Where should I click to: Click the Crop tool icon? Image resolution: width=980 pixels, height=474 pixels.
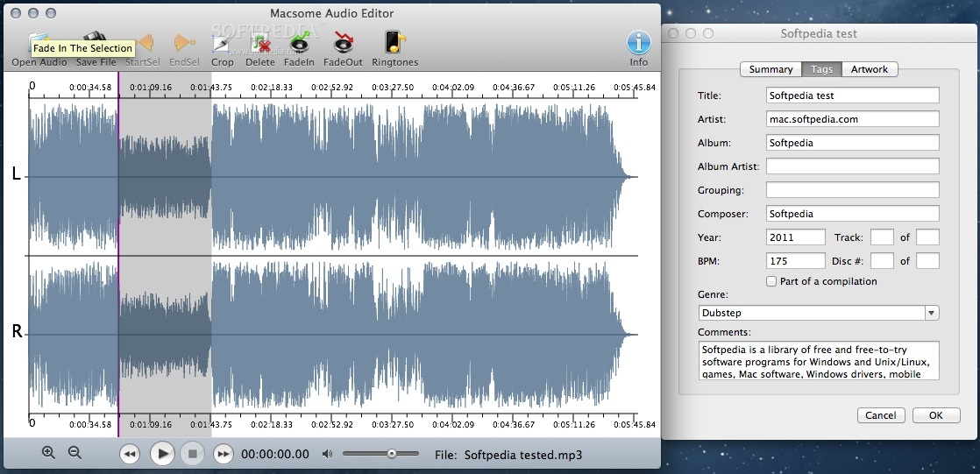point(222,44)
